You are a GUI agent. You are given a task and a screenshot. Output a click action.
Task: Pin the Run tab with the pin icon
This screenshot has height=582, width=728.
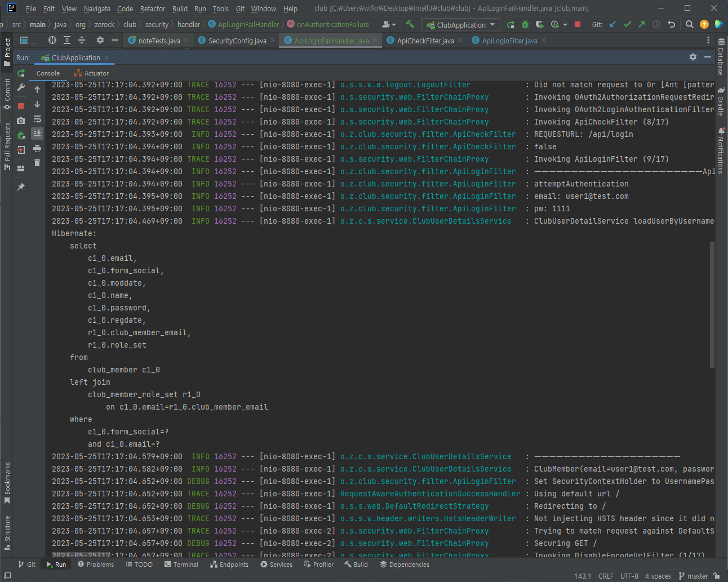click(21, 186)
